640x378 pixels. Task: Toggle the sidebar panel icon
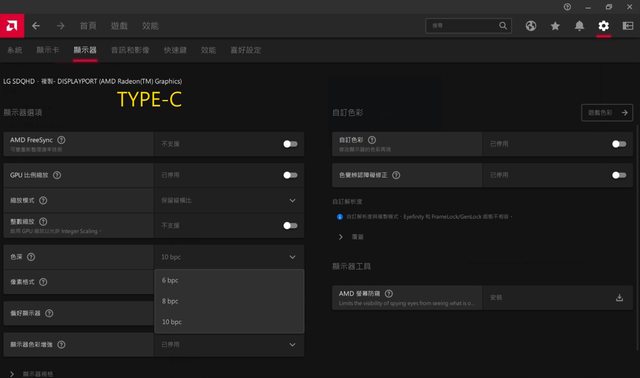point(628,26)
